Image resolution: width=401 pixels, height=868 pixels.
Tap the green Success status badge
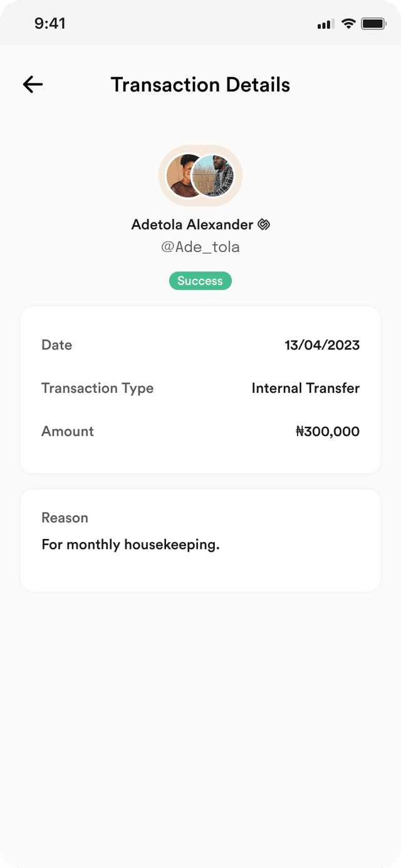pyautogui.click(x=200, y=281)
